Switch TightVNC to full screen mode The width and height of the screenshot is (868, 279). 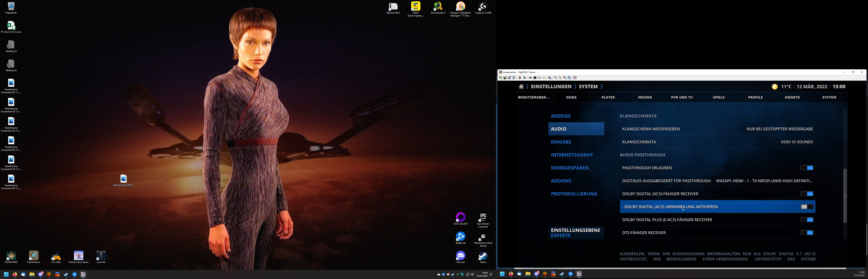click(x=575, y=78)
